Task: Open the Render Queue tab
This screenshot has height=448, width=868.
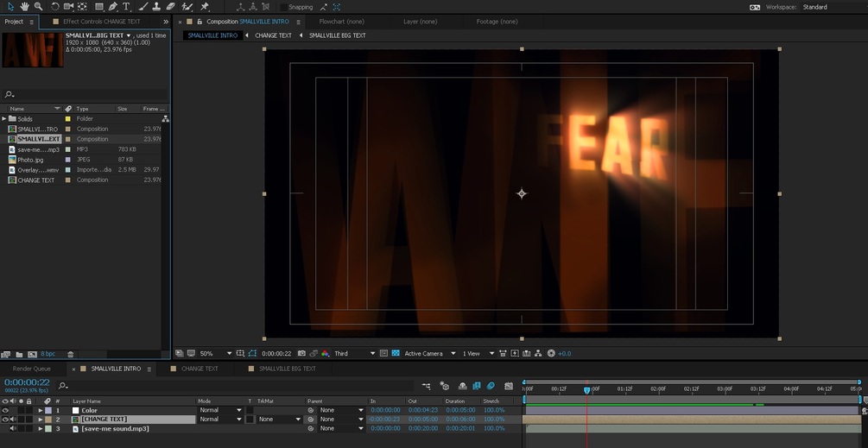Action: click(x=32, y=369)
